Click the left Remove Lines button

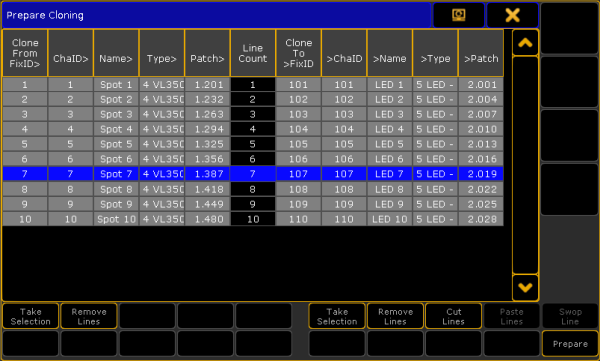tap(89, 316)
